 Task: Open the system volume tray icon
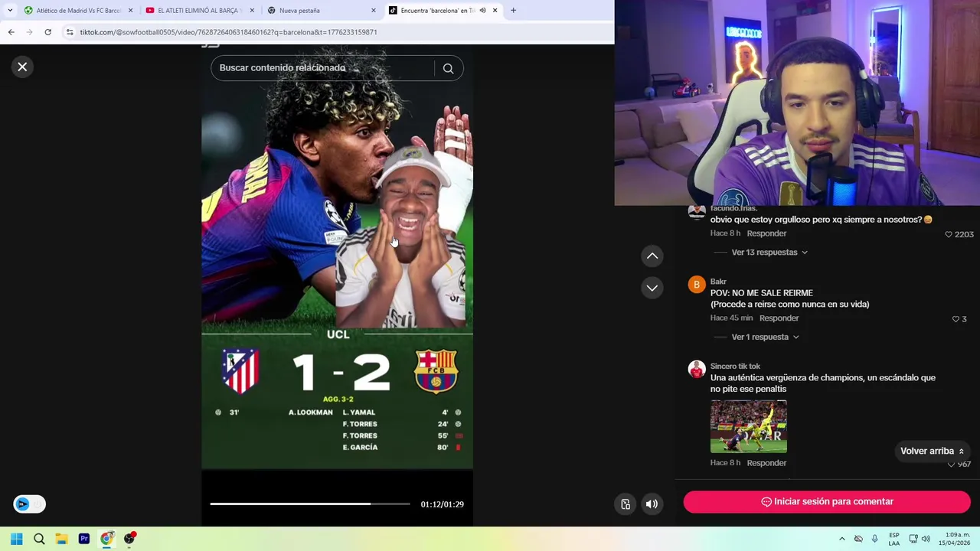pyautogui.click(x=926, y=539)
